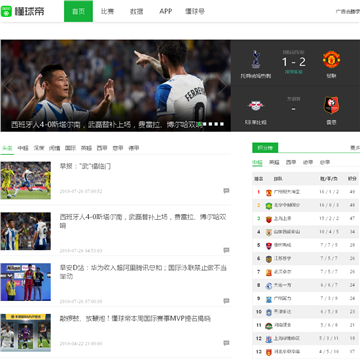Open comments icon on the 早报 article

pyautogui.click(x=226, y=191)
